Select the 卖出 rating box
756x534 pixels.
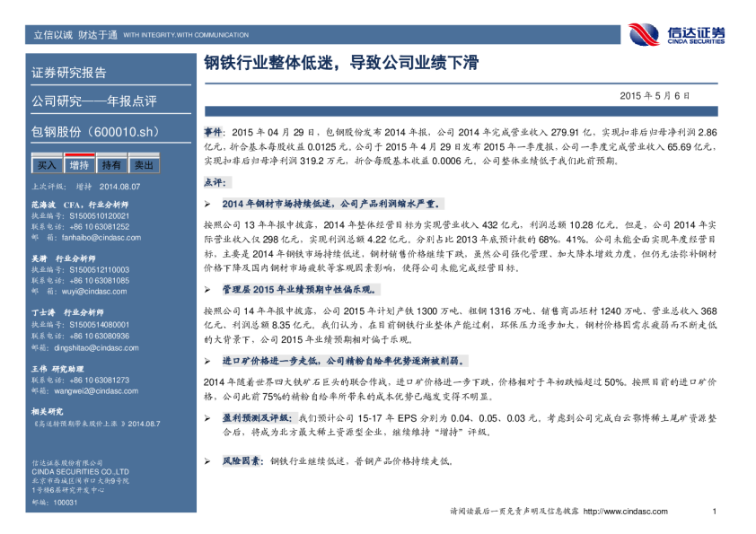[144, 165]
